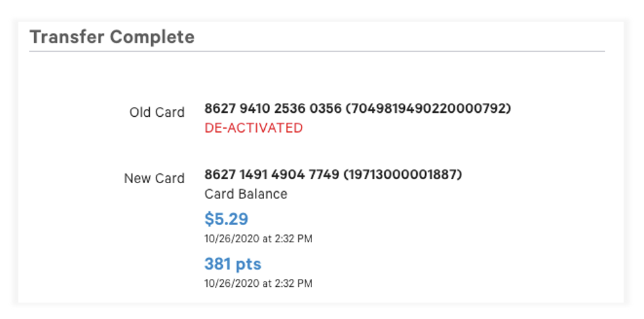Click the divider line under Transfer Complete
The height and width of the screenshot is (319, 644).
pos(317,51)
